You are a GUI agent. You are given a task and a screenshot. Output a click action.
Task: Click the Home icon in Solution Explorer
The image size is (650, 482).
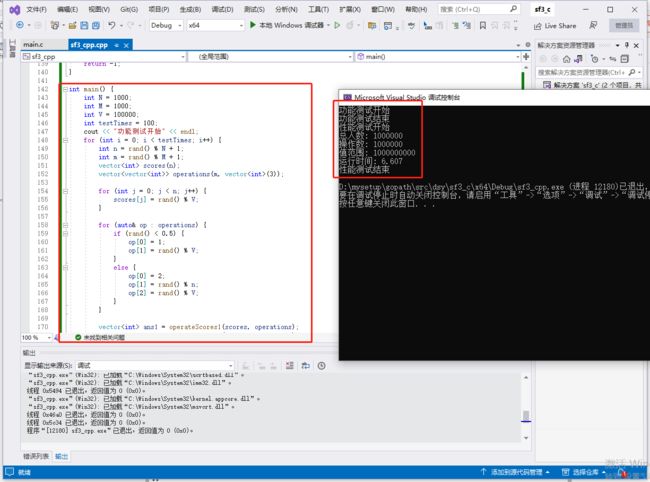point(567,59)
